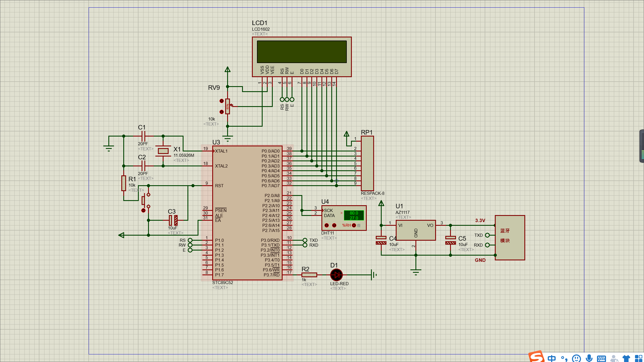Click the STC89C52 part name label
Image resolution: width=644 pixels, height=362 pixels.
point(222,282)
